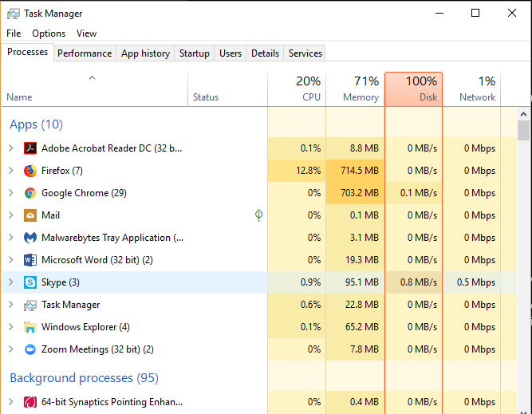The image size is (532, 414).
Task: Expand the Task Manager process row
Action: pos(11,305)
